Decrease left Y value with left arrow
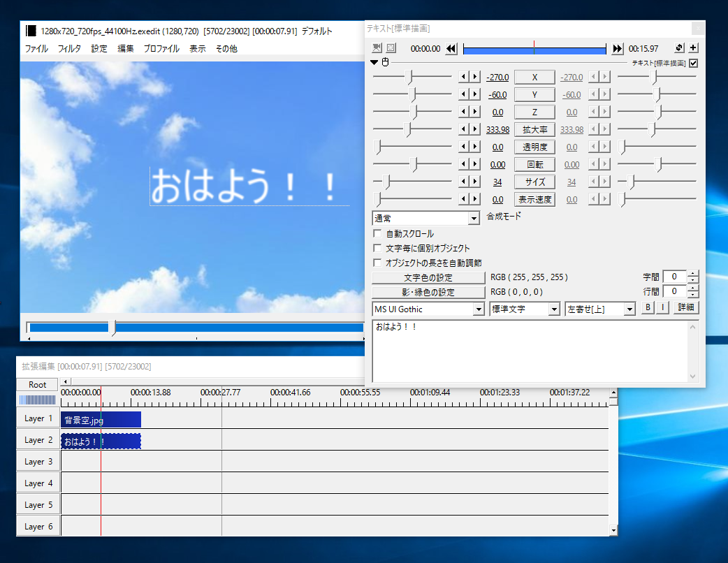728x563 pixels. pyautogui.click(x=463, y=94)
